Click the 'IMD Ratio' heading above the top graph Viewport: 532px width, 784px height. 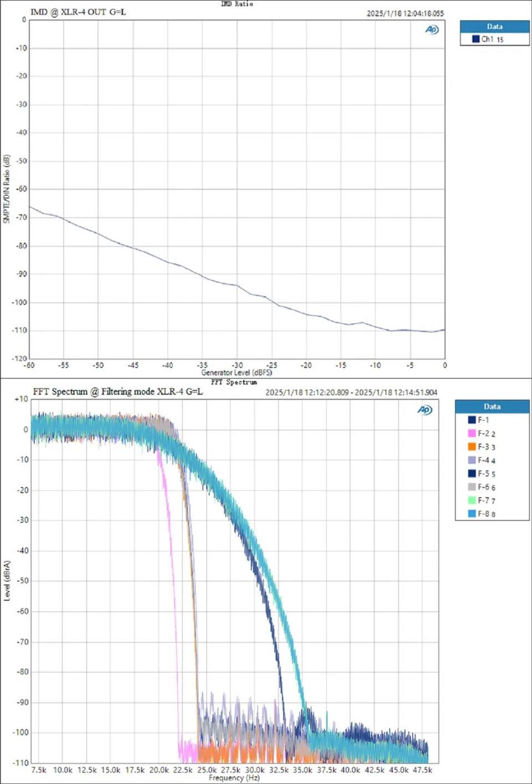click(237, 4)
